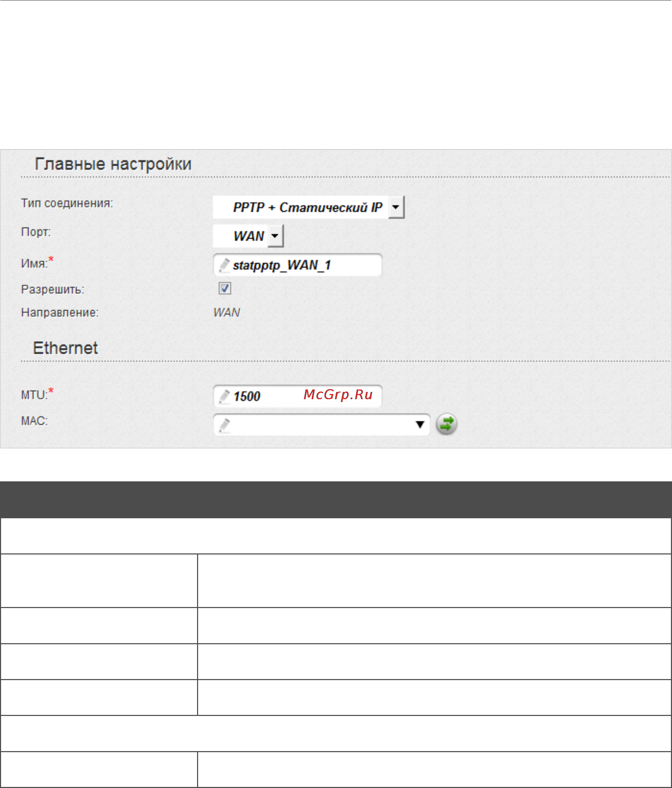This screenshot has width=672, height=788.
Task: Click the WAN value in Порт selector
Action: click(249, 236)
